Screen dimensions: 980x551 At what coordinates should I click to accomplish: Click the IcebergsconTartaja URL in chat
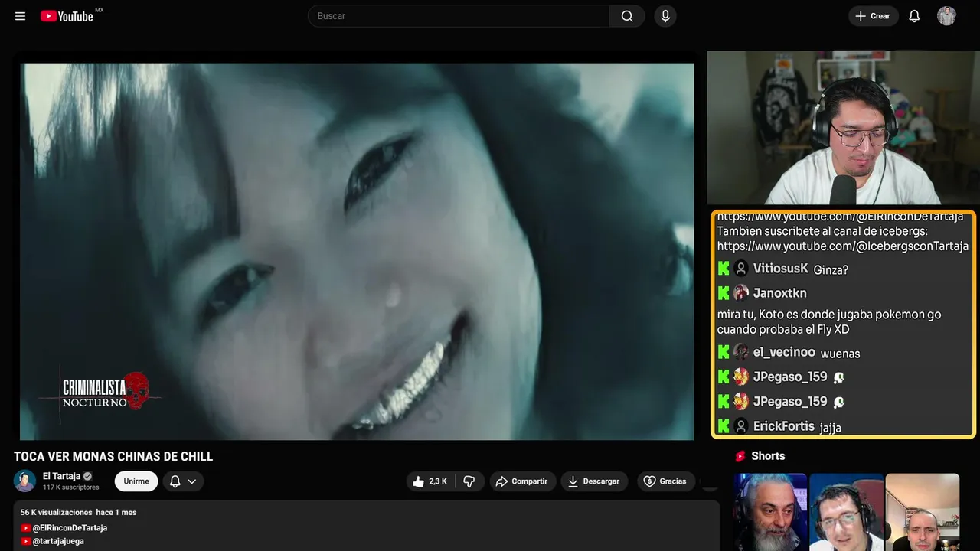point(843,246)
